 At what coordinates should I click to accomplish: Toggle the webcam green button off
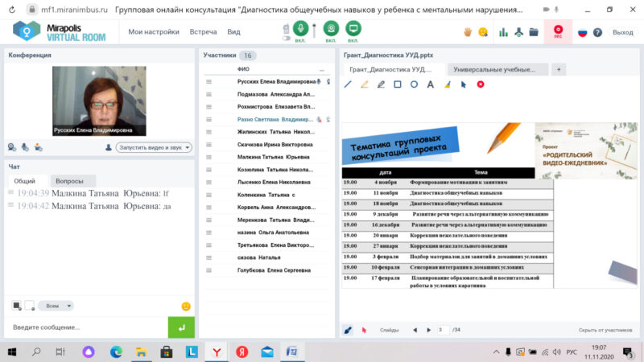pos(331,28)
